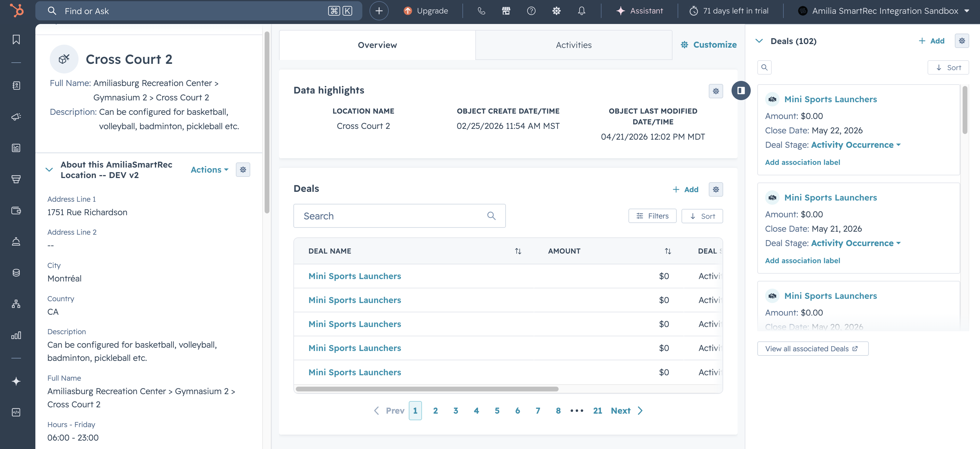Click the search icon in Deals (102) sidebar
The image size is (980, 449).
tap(764, 67)
